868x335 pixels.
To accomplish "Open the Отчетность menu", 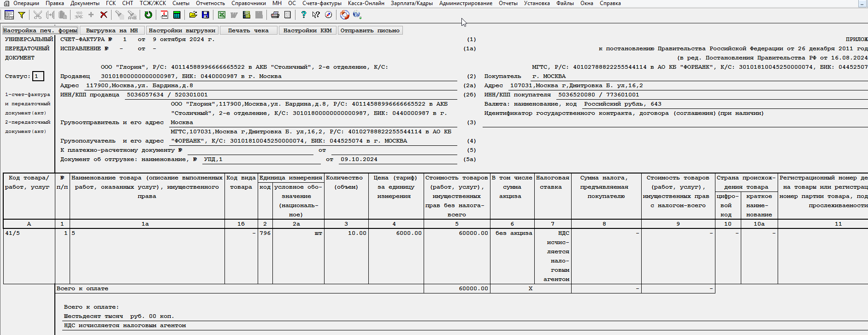I will tap(210, 3).
